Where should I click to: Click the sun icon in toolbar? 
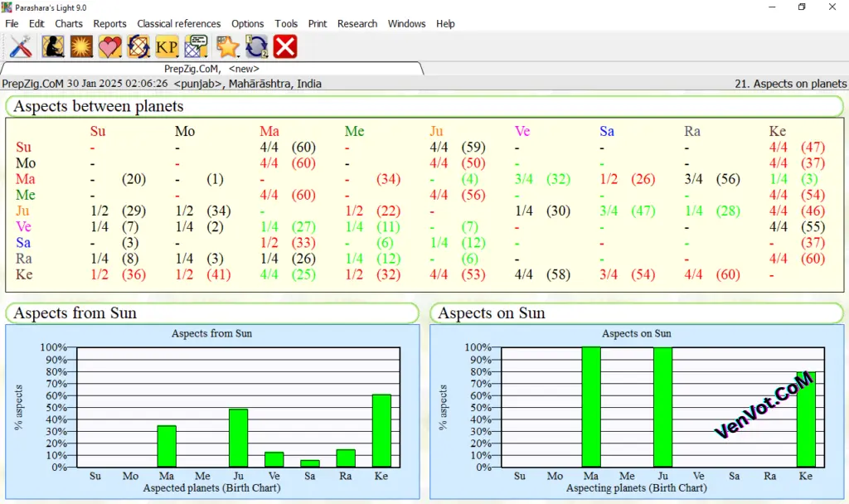coord(81,46)
